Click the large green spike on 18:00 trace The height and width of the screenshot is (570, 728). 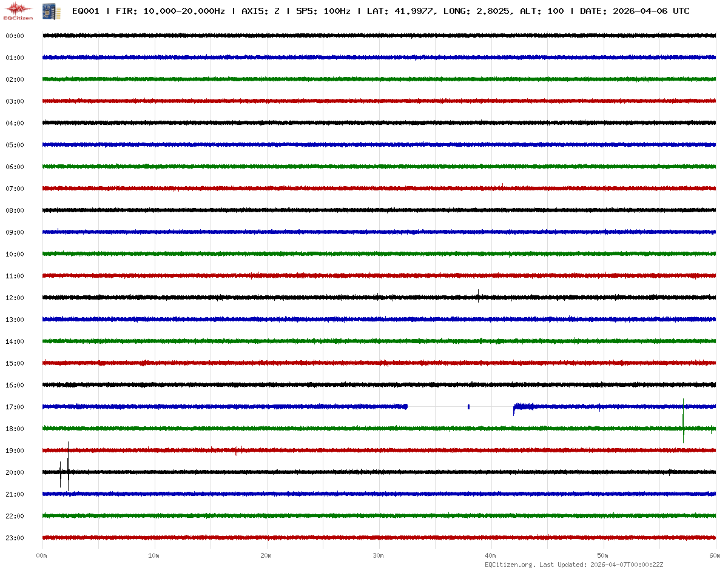point(683,421)
